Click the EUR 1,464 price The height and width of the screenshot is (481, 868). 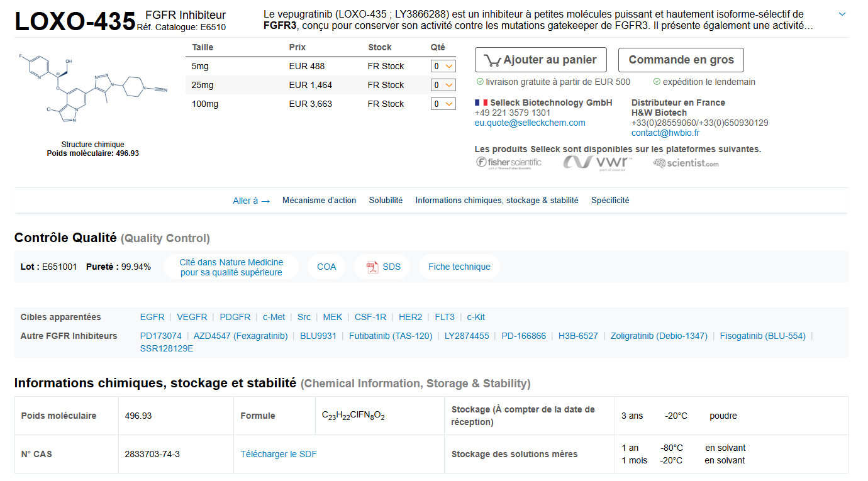tap(311, 85)
